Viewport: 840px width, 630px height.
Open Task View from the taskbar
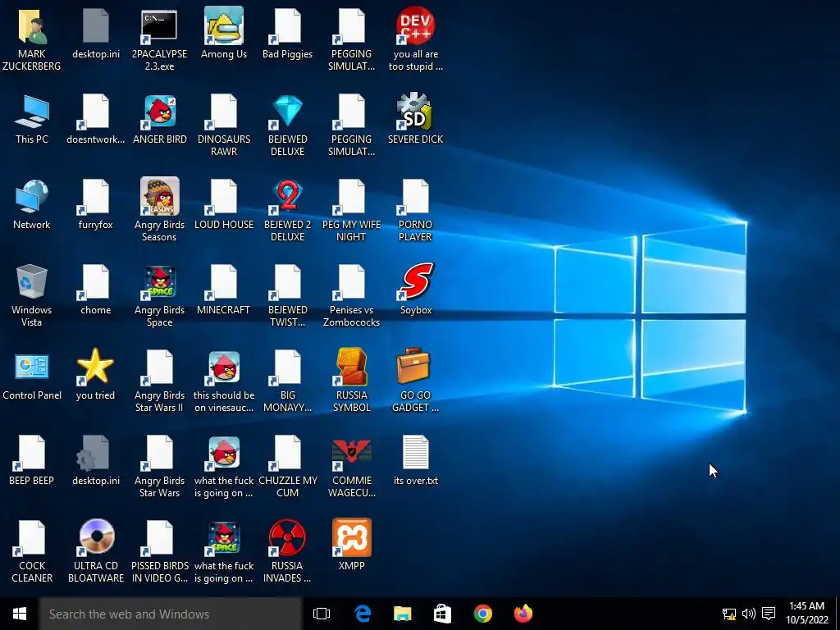click(x=322, y=614)
